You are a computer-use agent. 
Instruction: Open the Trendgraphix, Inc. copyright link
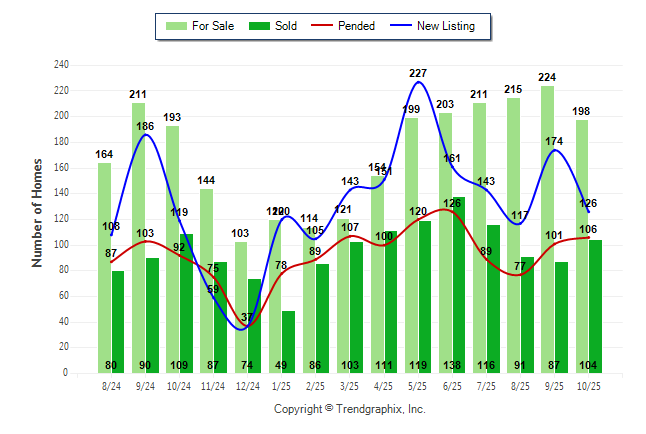tap(350, 409)
